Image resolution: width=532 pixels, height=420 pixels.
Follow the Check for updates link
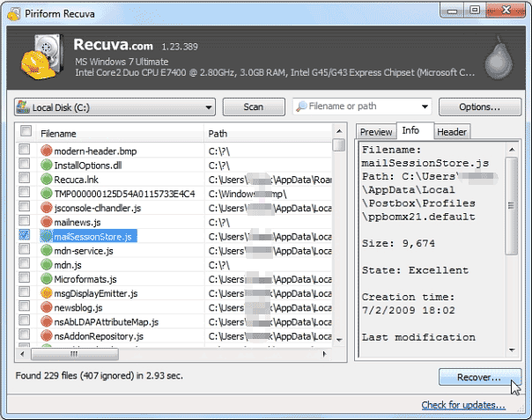(463, 405)
